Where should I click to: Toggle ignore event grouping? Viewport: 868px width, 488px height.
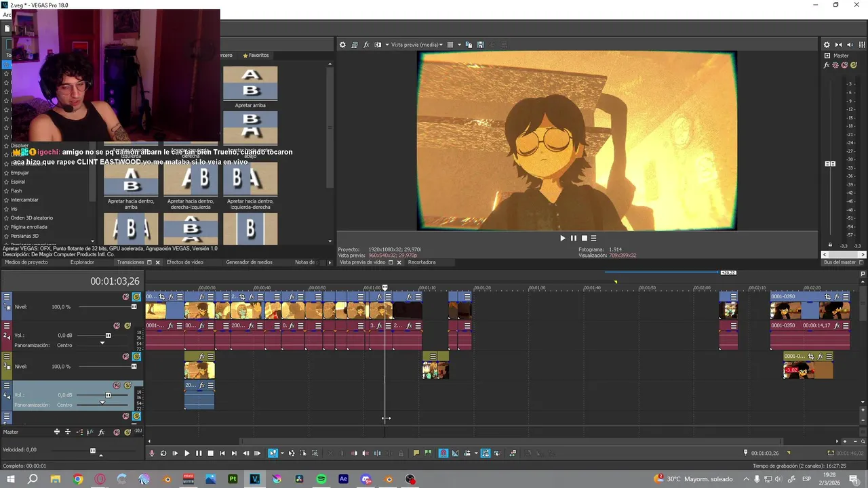(497, 453)
